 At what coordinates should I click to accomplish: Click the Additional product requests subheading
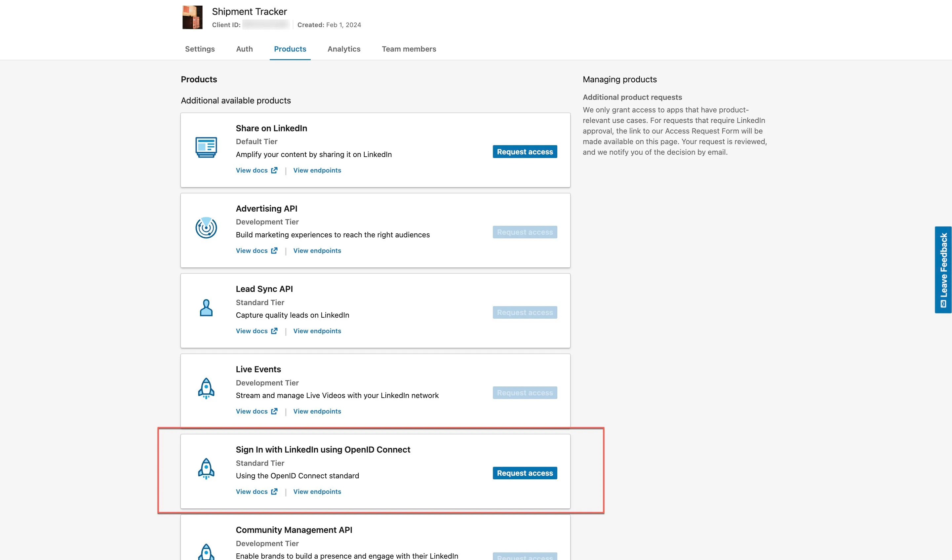[632, 97]
